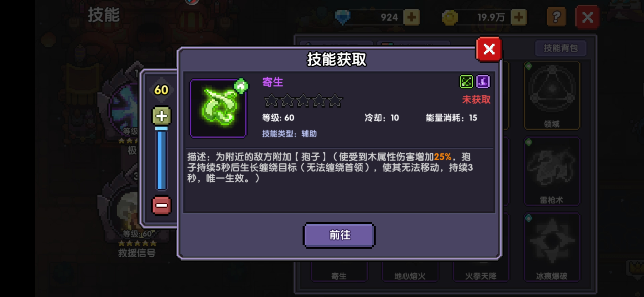Close the 技能获取 dialog
This screenshot has height=297, width=644.
pyautogui.click(x=489, y=50)
